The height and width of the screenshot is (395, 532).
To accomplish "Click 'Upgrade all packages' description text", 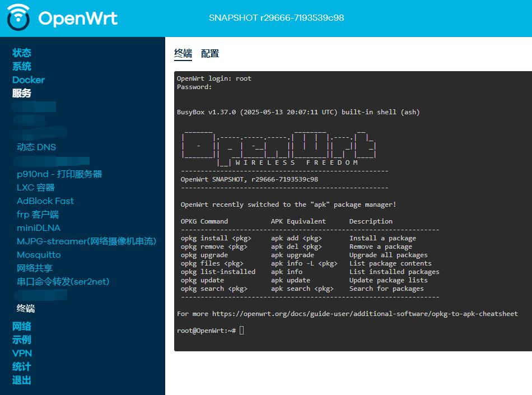I will (389, 255).
